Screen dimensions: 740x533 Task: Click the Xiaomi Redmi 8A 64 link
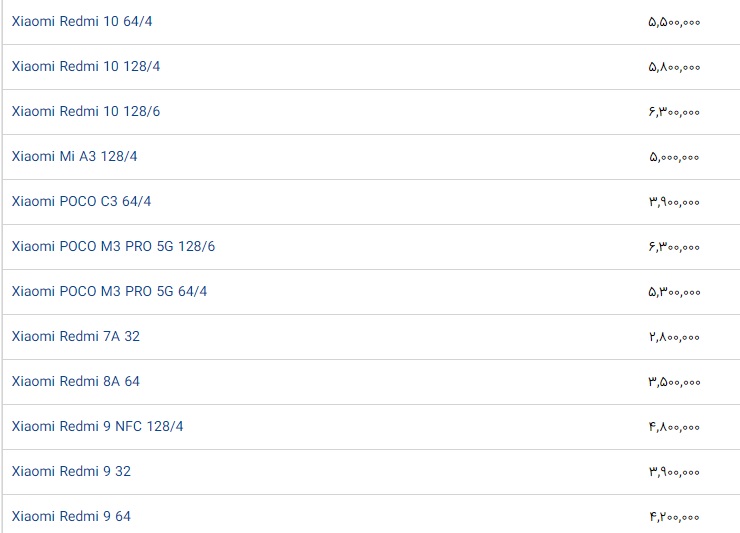76,381
